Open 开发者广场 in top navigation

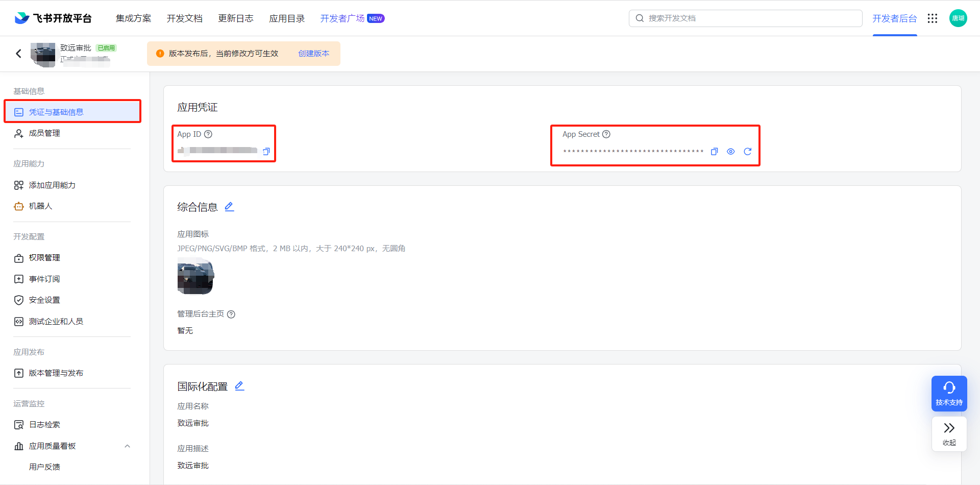pos(342,18)
